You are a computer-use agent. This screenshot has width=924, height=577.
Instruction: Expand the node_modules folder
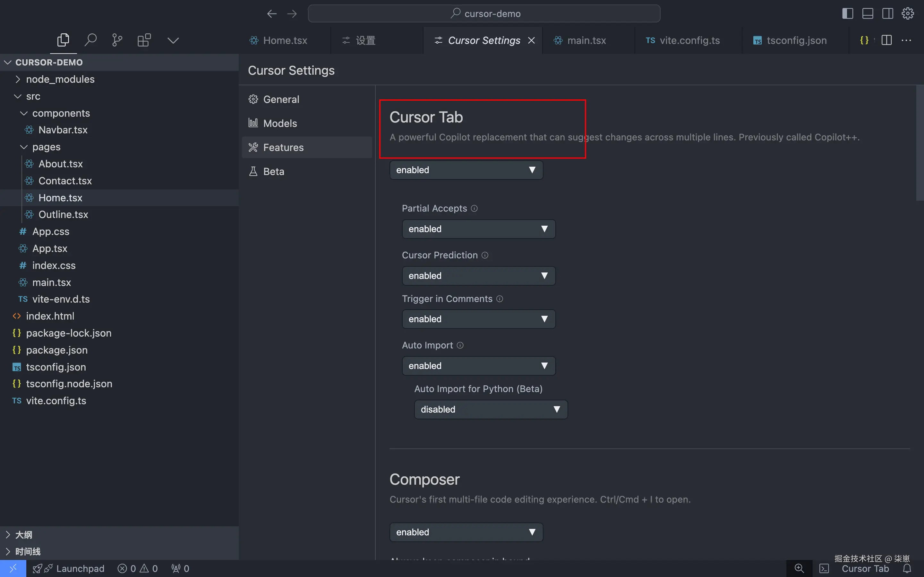pyautogui.click(x=60, y=79)
